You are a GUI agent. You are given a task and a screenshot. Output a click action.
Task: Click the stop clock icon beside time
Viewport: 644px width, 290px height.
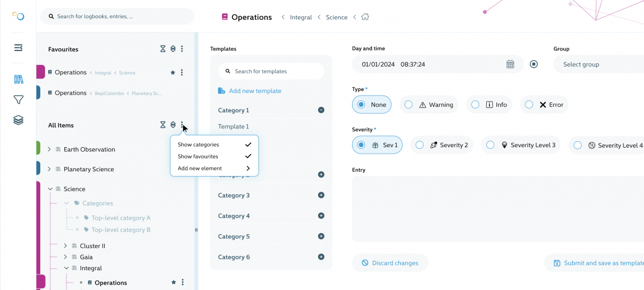pos(533,64)
